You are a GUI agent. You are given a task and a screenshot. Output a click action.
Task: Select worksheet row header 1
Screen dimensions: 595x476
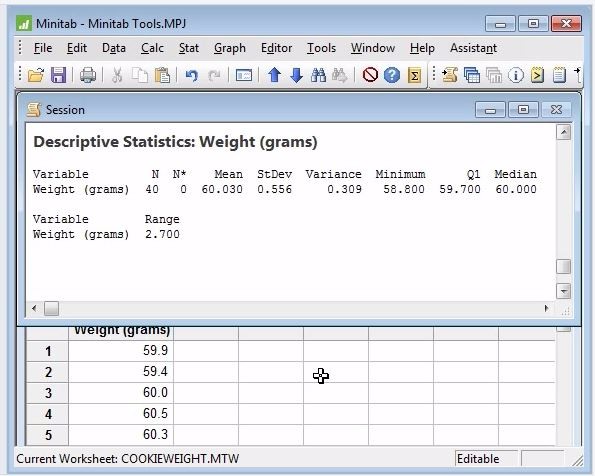point(47,351)
